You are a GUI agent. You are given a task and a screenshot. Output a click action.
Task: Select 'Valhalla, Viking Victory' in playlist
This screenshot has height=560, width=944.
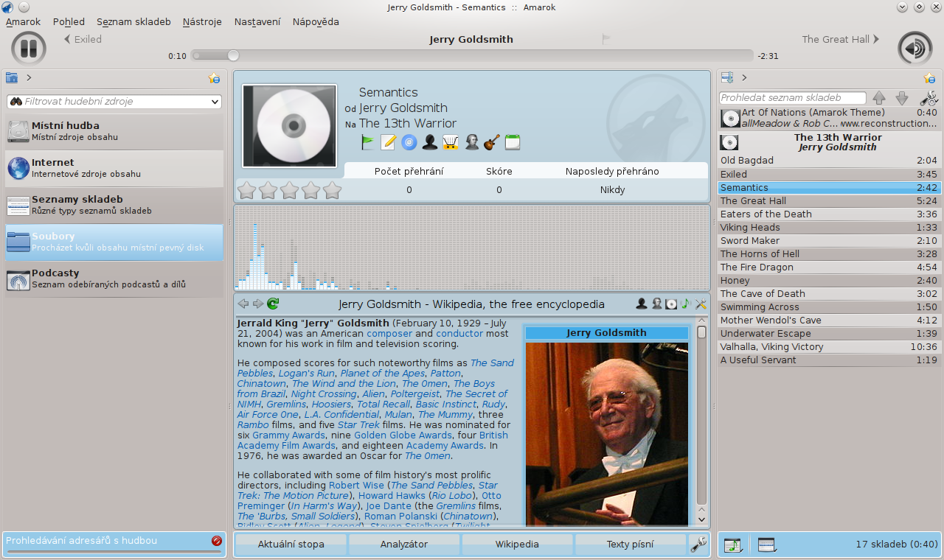pos(829,347)
